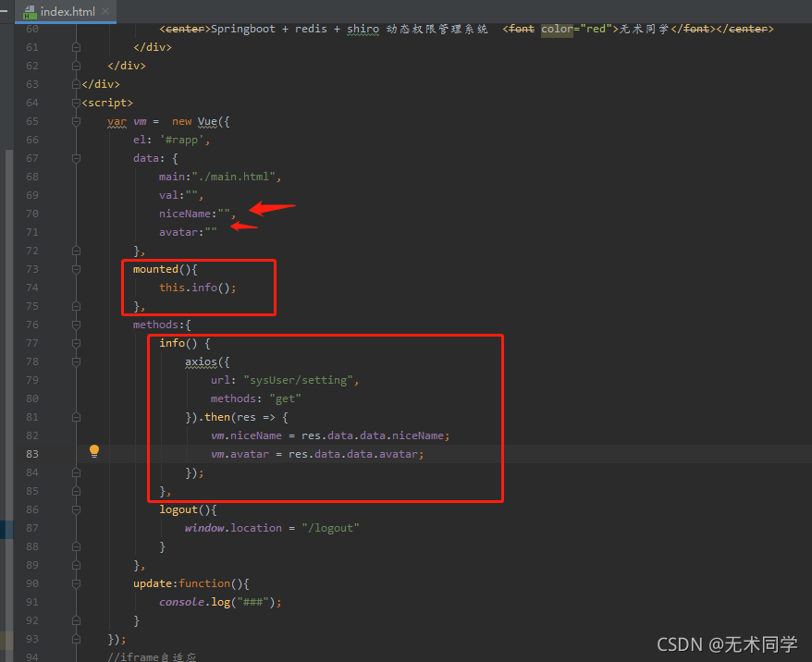Open the index.html editor tab
Screen dimensions: 812x662
point(67,11)
